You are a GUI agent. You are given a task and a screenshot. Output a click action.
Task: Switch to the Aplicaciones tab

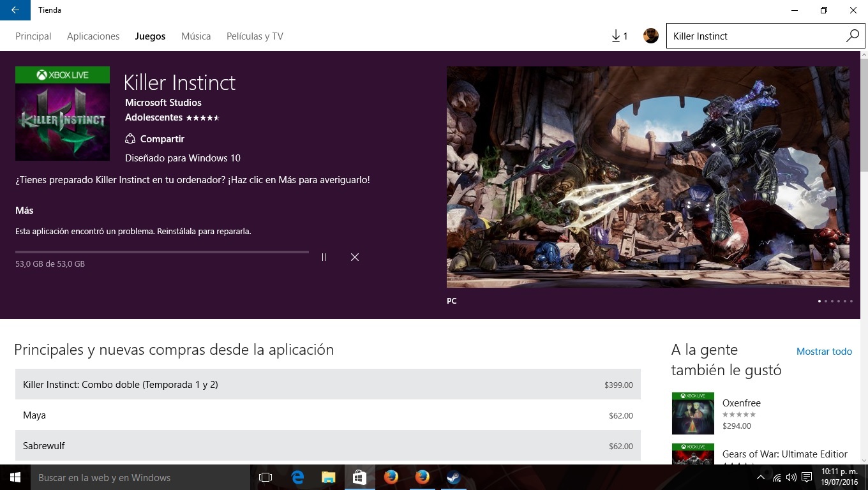pos(93,36)
